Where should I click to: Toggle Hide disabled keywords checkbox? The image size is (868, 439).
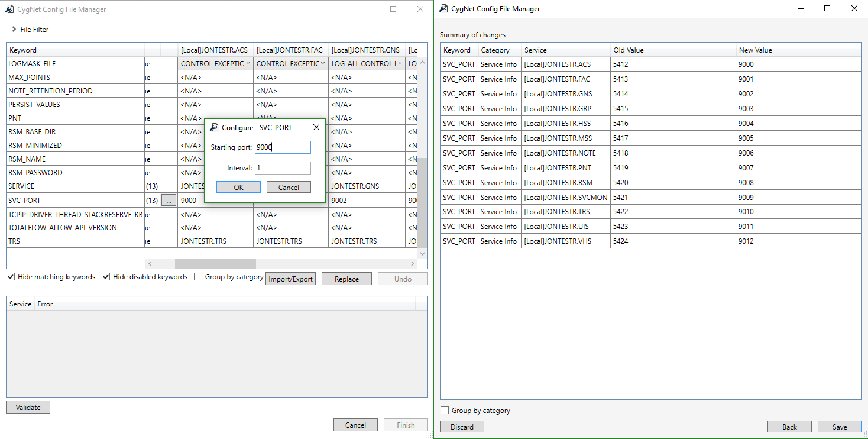point(106,277)
